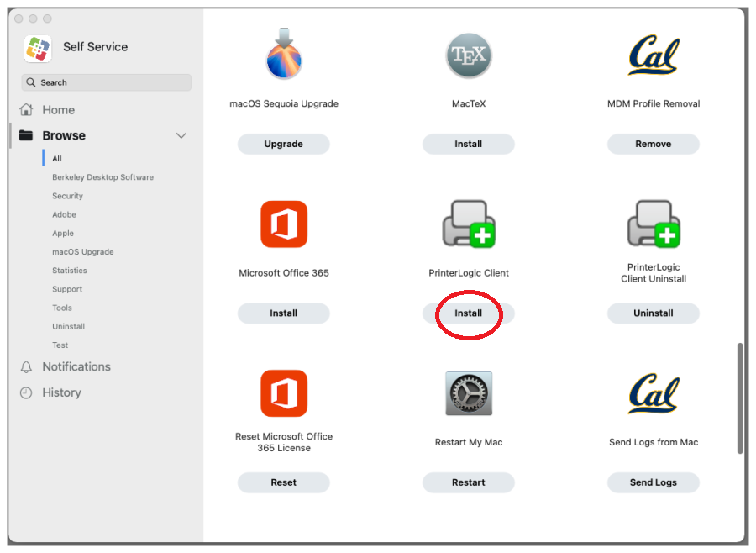Select the Reset Microsoft Office 365 License icon
Screen dimensions: 756x553
point(283,393)
